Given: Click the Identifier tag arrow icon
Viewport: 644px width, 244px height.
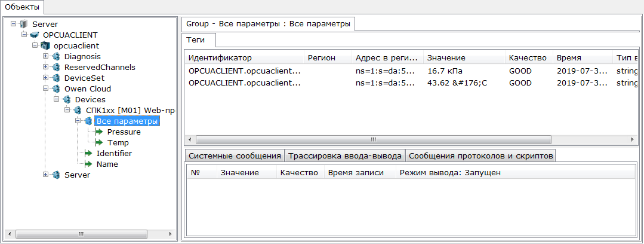Looking at the screenshot, I should tap(88, 153).
